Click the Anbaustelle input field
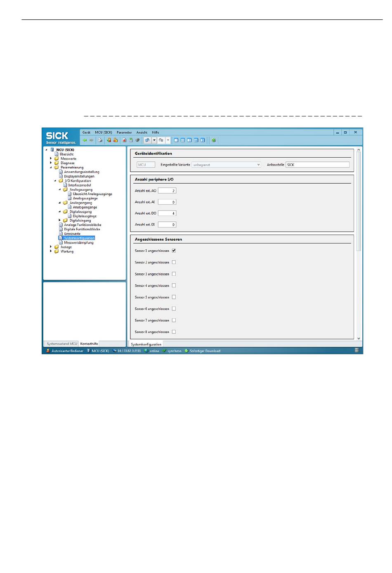The width and height of the screenshot is (392, 573). pos(317,165)
